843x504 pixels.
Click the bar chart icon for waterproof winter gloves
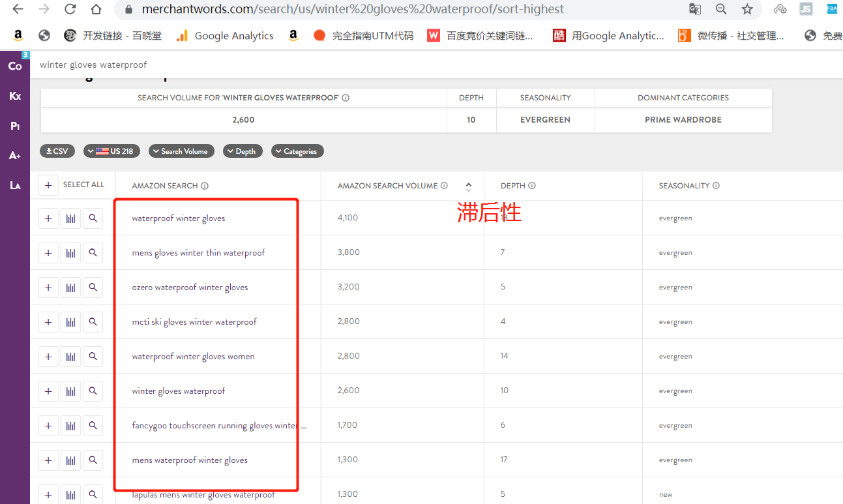point(70,218)
